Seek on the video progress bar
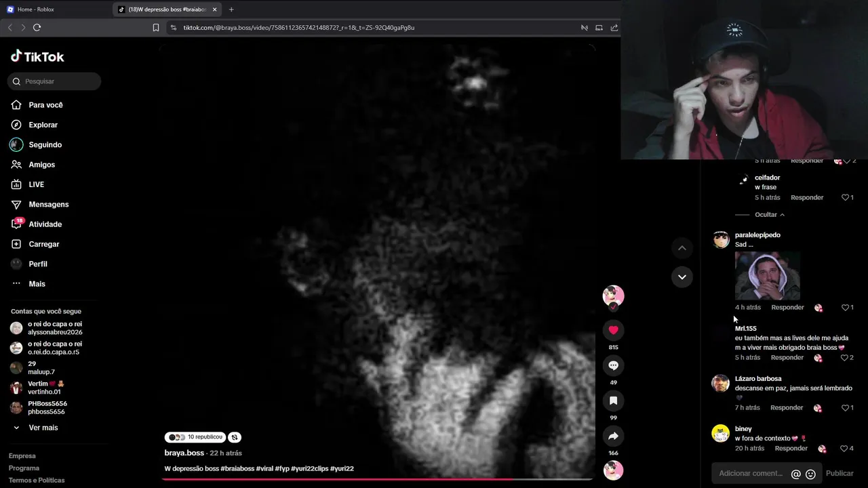868x488 pixels. coord(377,479)
